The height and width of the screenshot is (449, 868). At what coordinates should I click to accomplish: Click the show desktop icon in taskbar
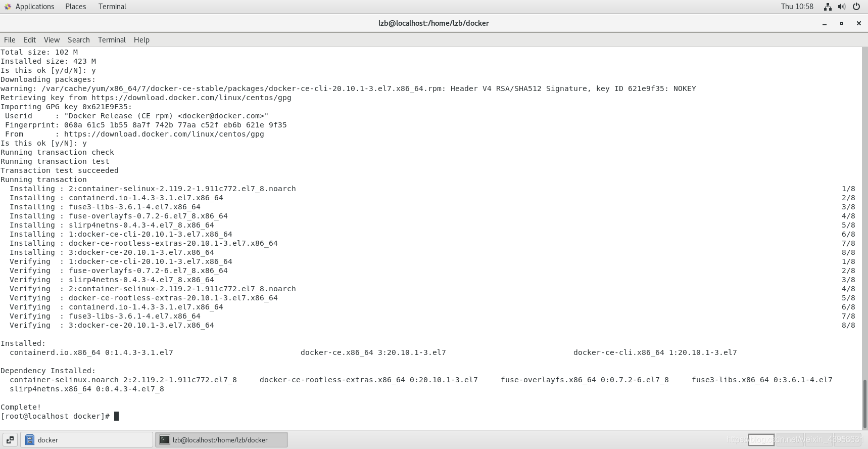pos(10,440)
